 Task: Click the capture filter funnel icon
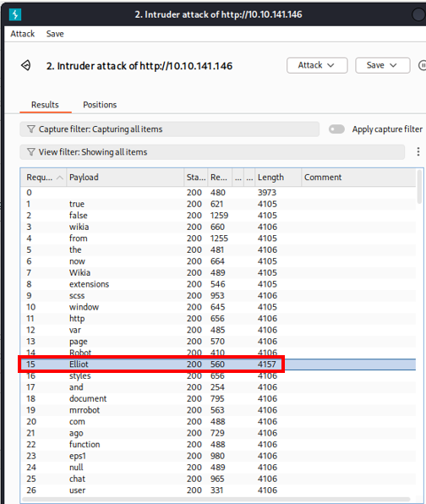[30, 129]
